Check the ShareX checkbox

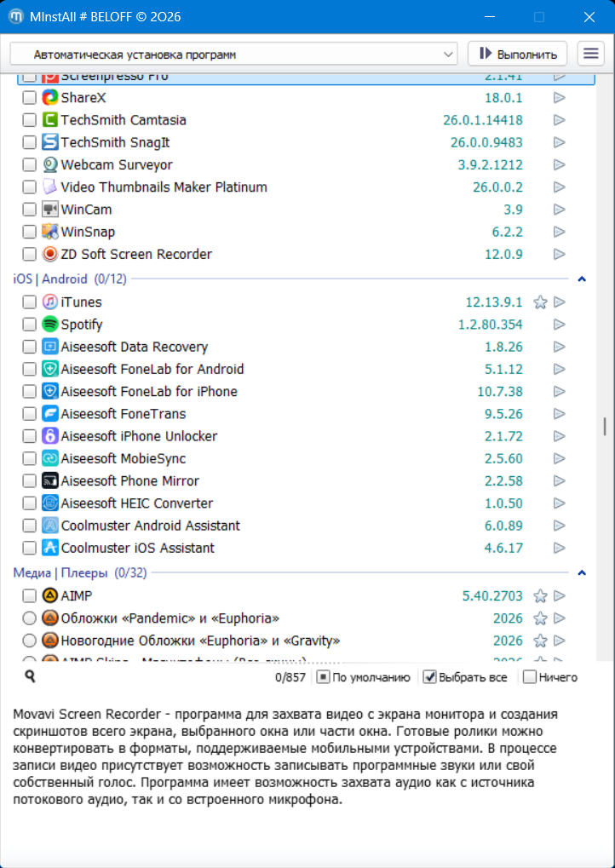29,98
